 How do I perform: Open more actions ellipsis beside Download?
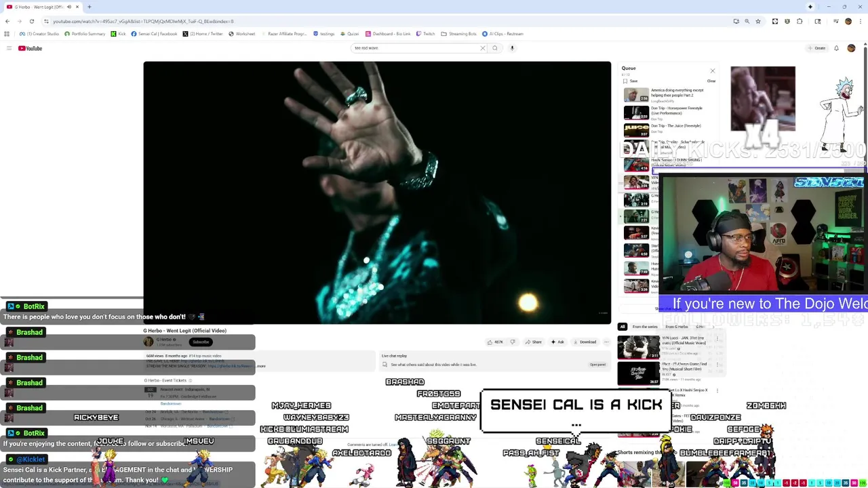606,342
